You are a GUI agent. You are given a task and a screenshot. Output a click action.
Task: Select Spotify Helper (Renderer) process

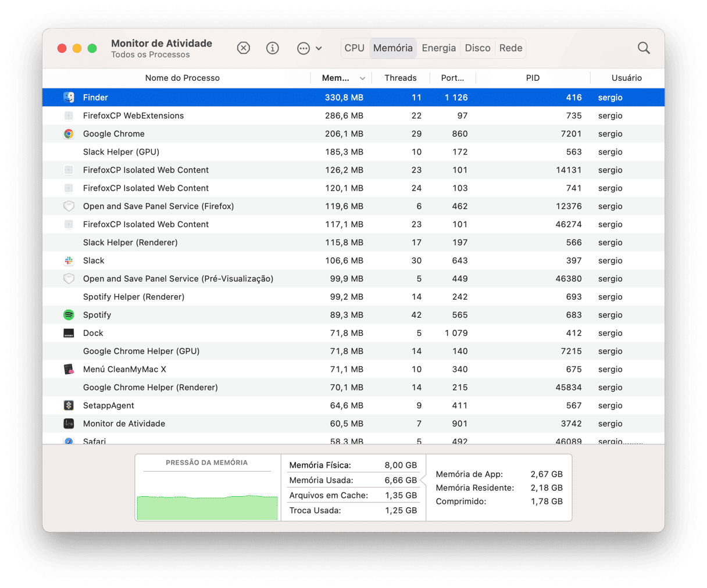[x=353, y=297]
